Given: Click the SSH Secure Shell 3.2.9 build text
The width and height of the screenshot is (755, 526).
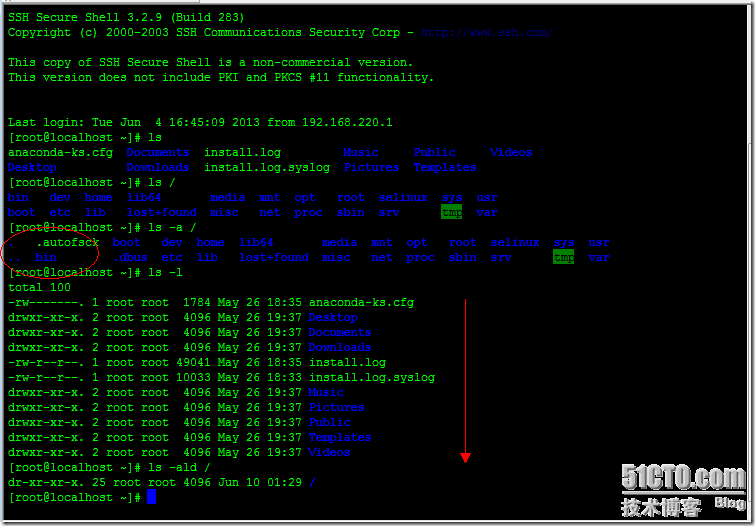Looking at the screenshot, I should click(126, 17).
